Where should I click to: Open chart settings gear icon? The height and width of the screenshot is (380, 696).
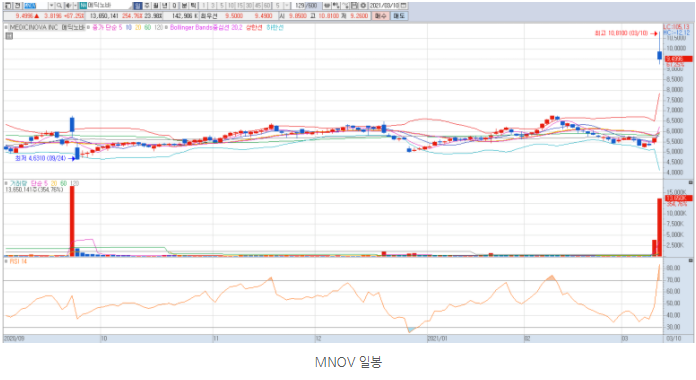click(x=363, y=5)
